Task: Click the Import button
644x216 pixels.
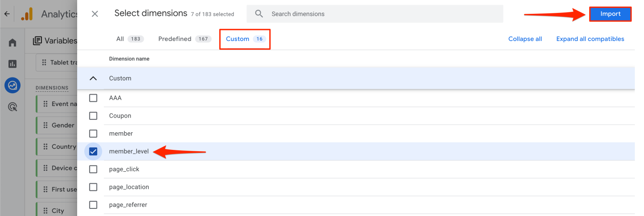Action: pos(610,14)
